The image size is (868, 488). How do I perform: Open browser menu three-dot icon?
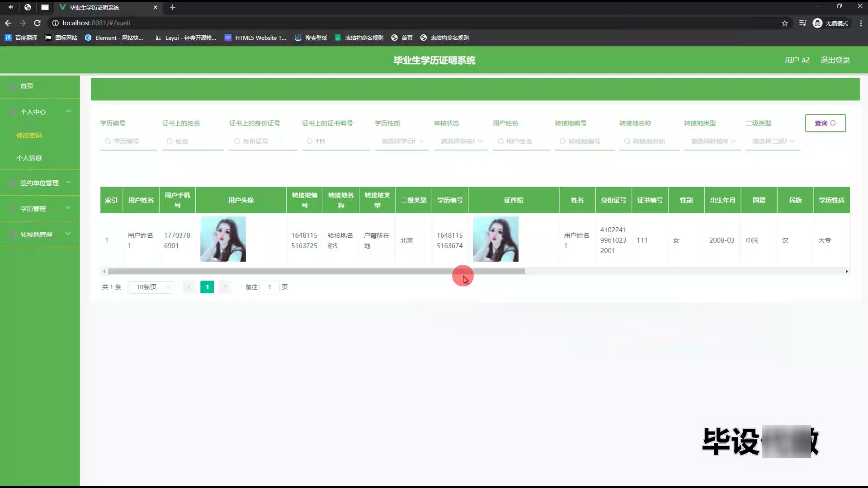pos(861,23)
